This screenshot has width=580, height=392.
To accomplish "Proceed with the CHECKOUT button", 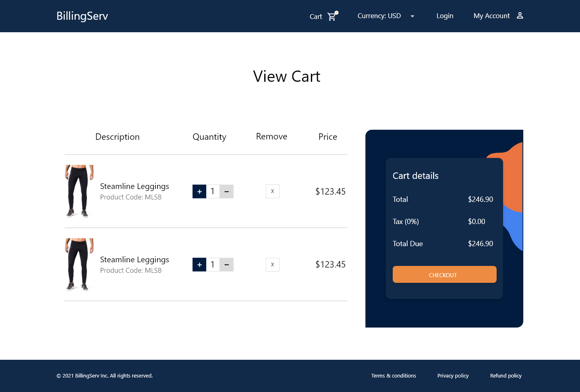I will pos(444,274).
